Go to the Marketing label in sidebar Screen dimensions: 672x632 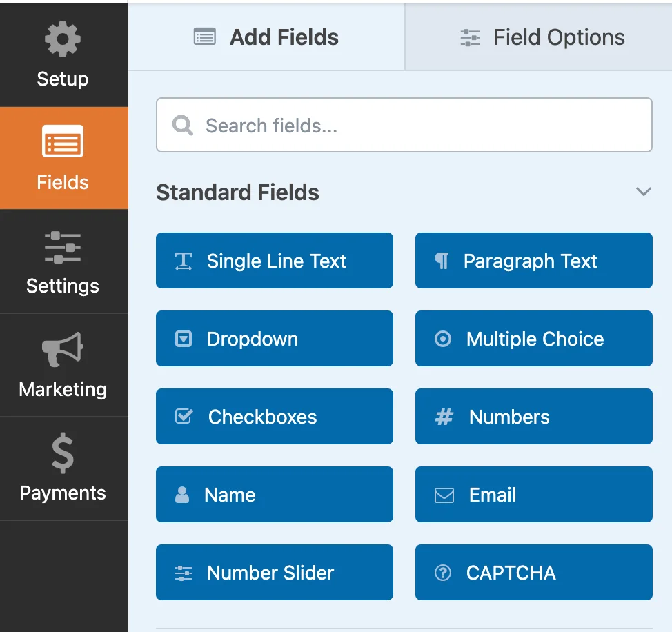63,390
